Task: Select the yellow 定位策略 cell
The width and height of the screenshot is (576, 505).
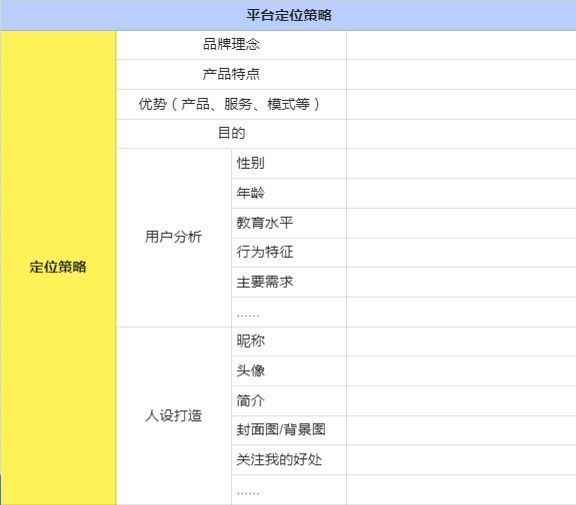Action: (x=58, y=267)
